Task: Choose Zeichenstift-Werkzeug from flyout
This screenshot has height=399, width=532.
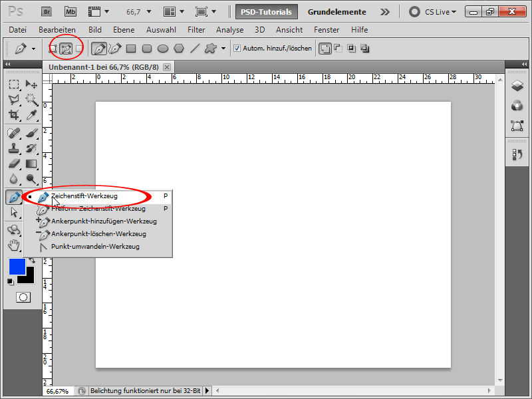Action: point(98,196)
